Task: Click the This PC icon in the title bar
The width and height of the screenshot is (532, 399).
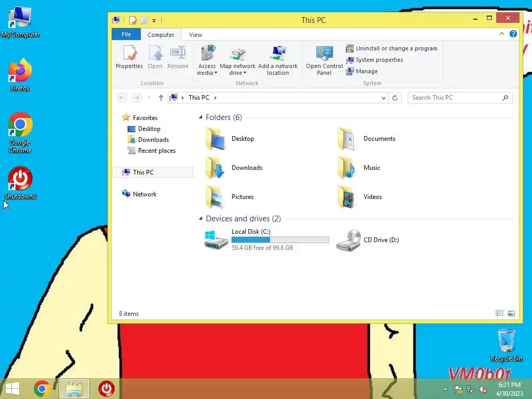Action: point(116,20)
